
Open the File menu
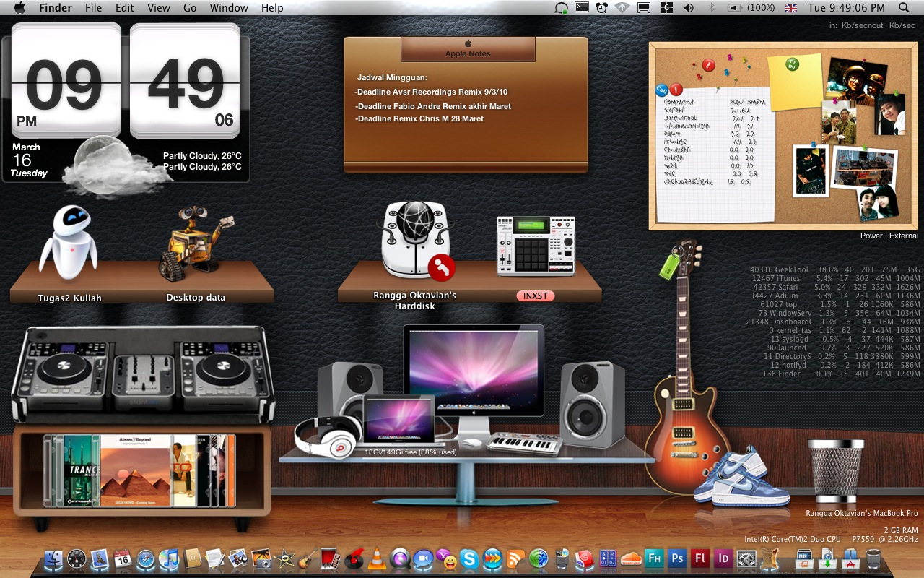click(93, 8)
